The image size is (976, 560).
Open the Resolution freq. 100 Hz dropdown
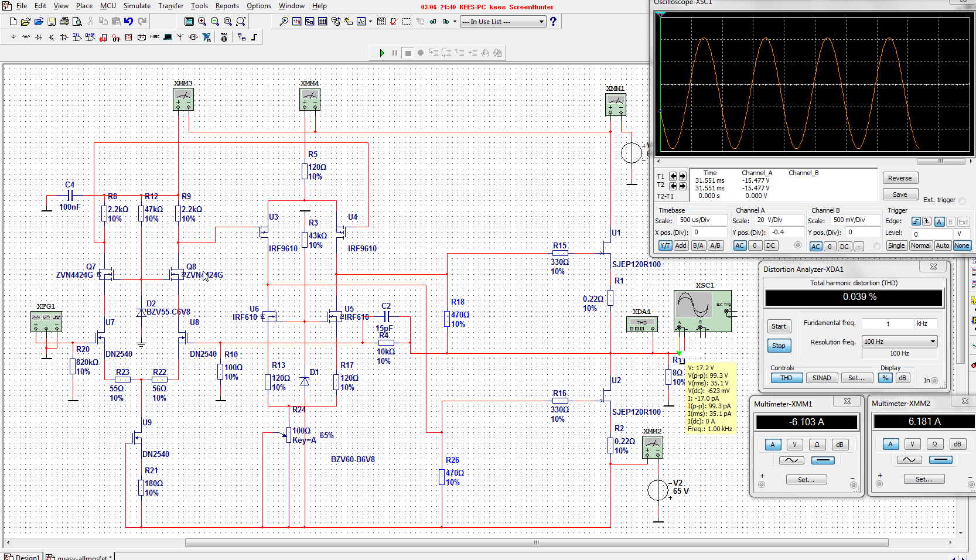tap(900, 342)
